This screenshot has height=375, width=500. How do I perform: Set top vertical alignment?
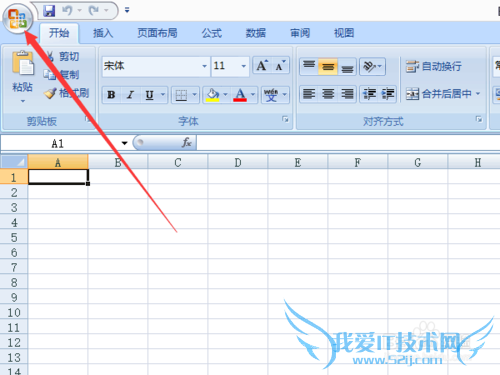309,66
